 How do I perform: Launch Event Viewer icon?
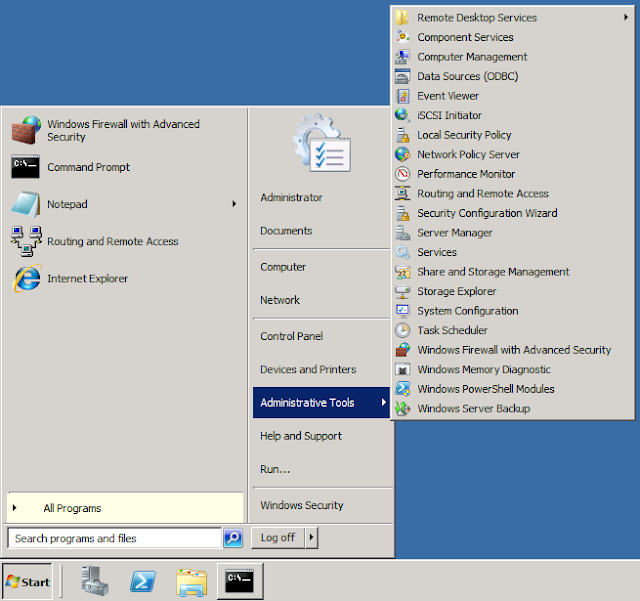coord(402,96)
